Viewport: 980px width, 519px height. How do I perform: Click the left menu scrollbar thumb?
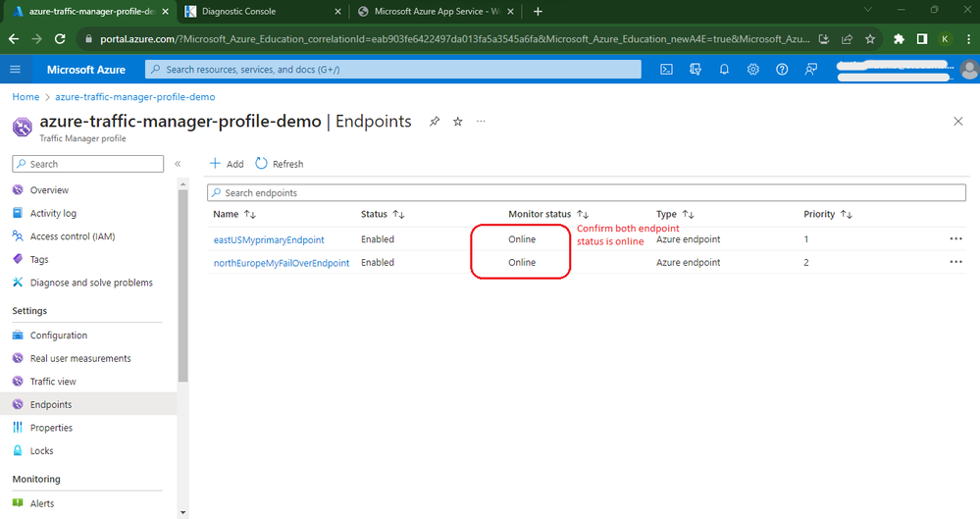click(183, 285)
